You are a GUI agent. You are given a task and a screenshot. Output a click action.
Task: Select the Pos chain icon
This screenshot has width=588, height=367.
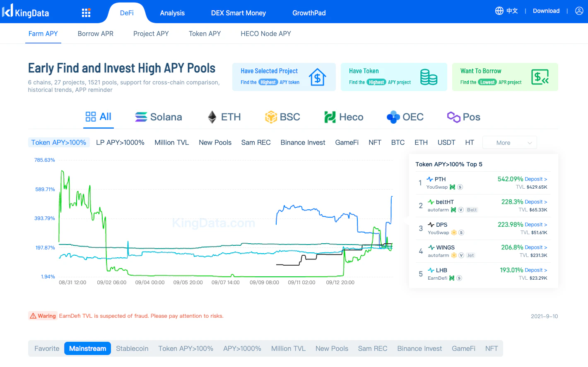[x=453, y=117]
